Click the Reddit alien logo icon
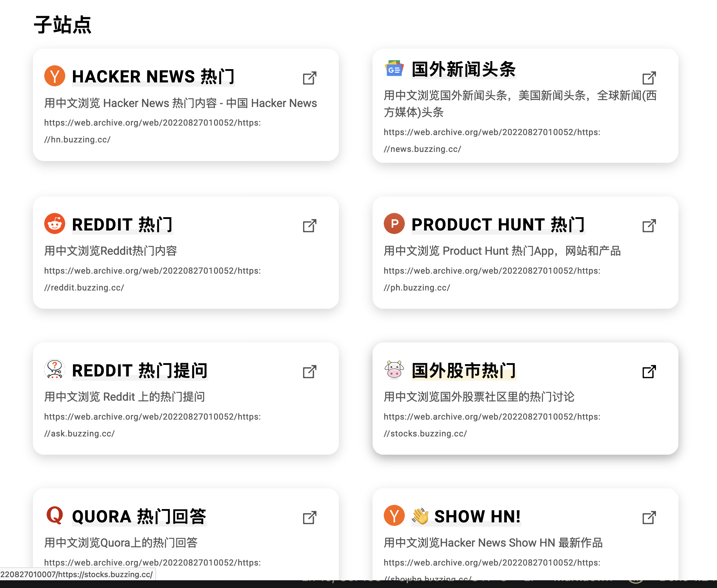 point(55,223)
